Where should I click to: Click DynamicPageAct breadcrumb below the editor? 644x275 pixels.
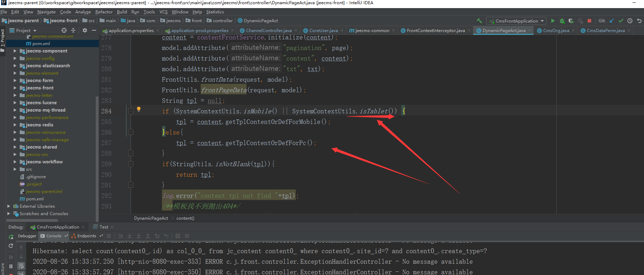click(151, 218)
